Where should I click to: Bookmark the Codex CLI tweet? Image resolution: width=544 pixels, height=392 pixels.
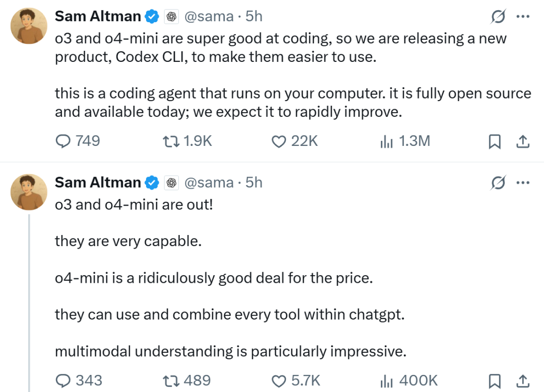coord(495,141)
